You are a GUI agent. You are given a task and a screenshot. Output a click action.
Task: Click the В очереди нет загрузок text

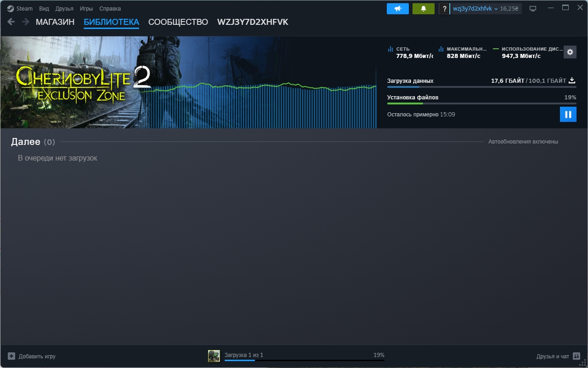point(57,158)
